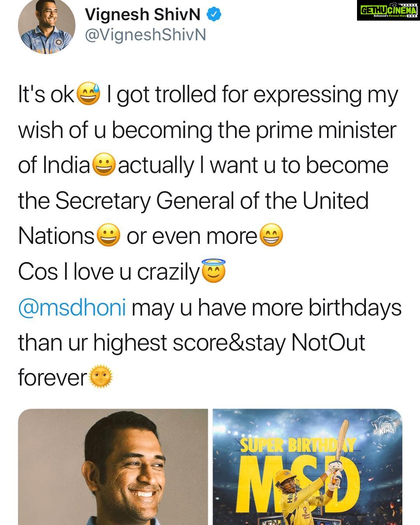Click the @msdhoni mention link
The width and height of the screenshot is (420, 525).
click(x=72, y=308)
